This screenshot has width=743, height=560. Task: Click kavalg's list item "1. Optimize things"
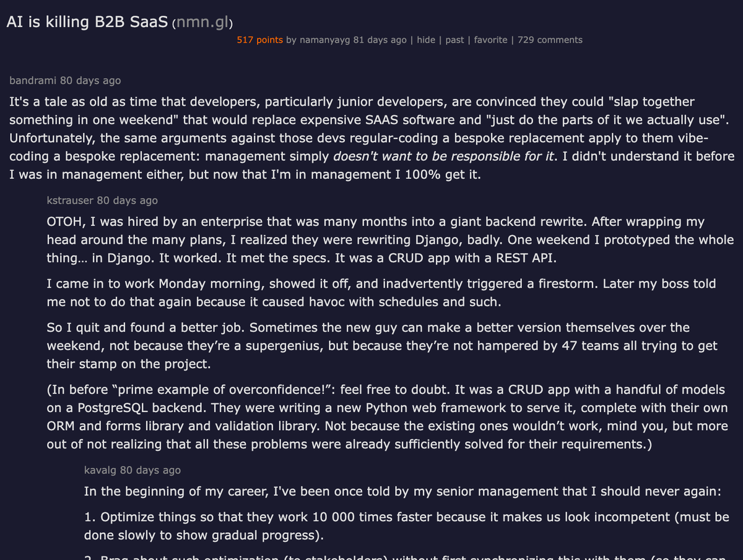point(406,525)
